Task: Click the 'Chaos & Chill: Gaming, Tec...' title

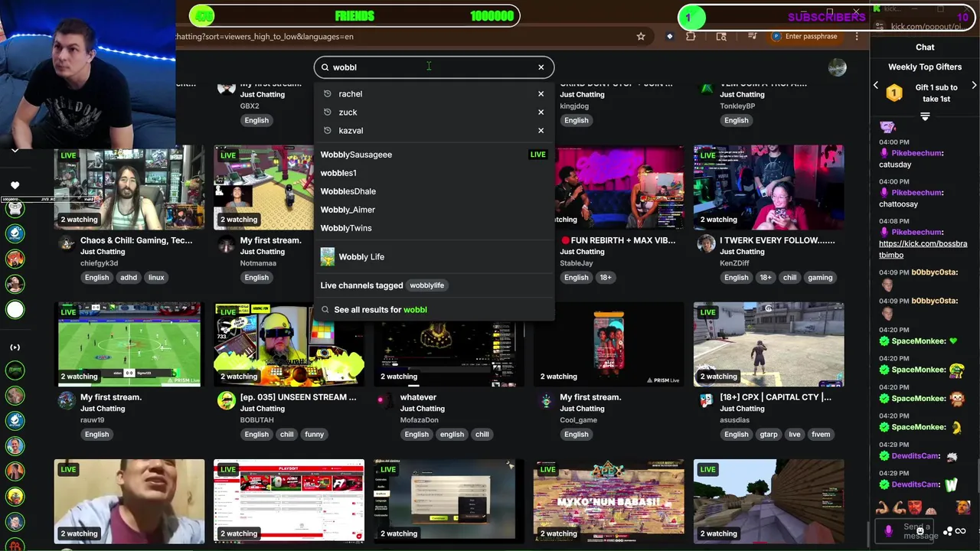Action: tap(136, 240)
